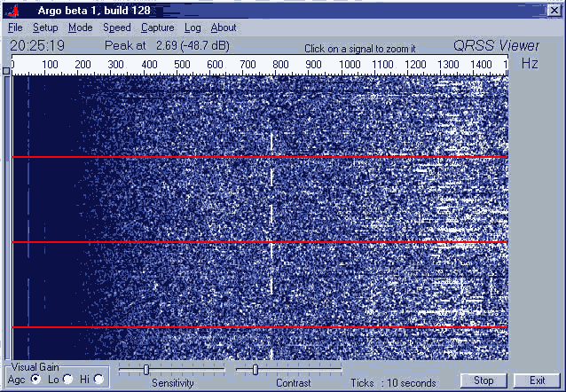Open the Mode menu

coord(80,27)
